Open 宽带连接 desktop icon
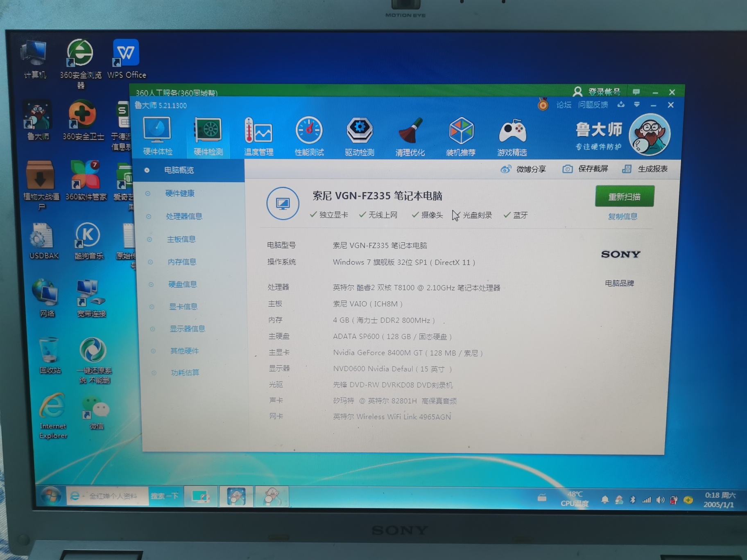747x560 pixels. pos(91,298)
